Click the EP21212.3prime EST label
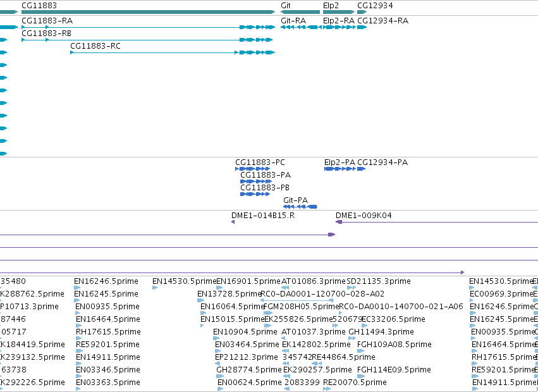Viewport: 538px width, 392px height. (x=247, y=357)
